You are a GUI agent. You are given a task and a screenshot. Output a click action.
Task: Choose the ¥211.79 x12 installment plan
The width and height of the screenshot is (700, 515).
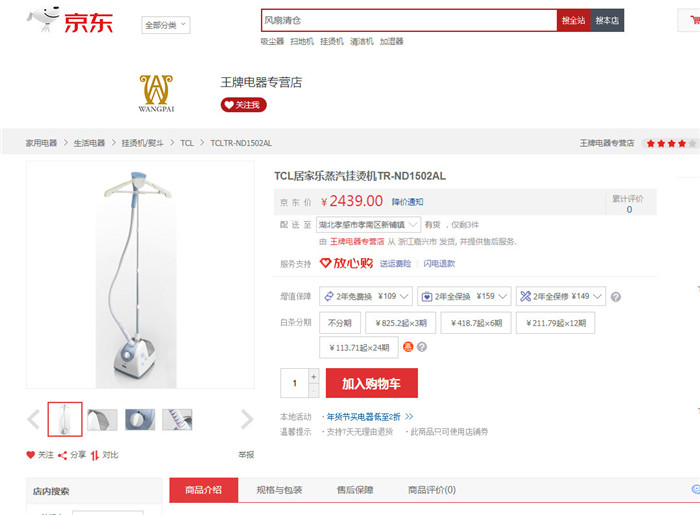pyautogui.click(x=555, y=323)
